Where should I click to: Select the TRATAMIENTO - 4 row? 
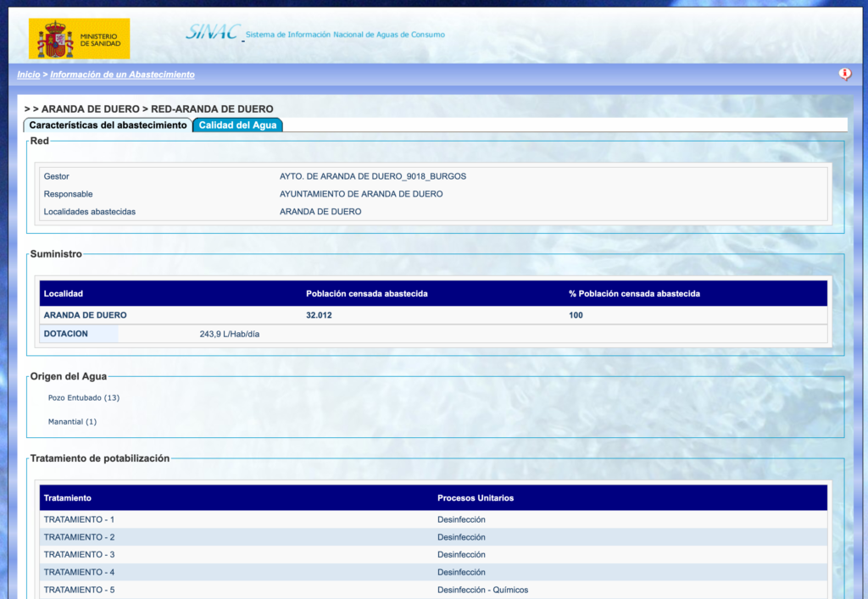(433, 573)
